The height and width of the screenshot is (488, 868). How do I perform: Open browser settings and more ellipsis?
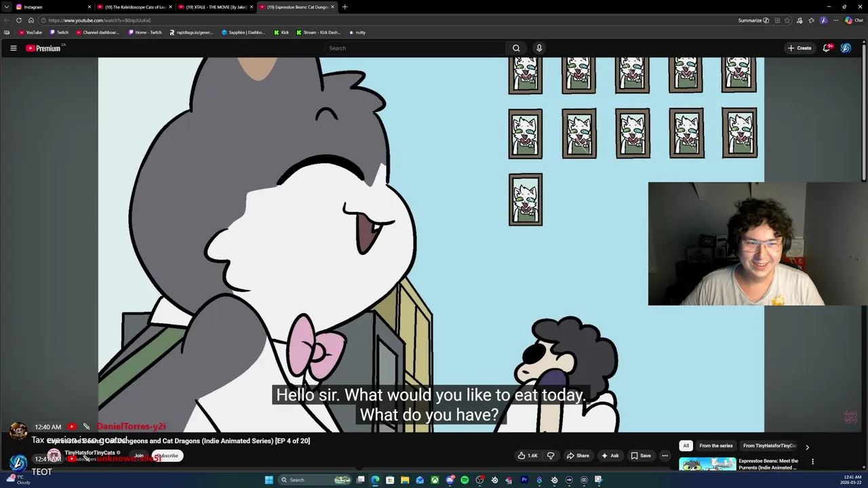click(x=835, y=20)
